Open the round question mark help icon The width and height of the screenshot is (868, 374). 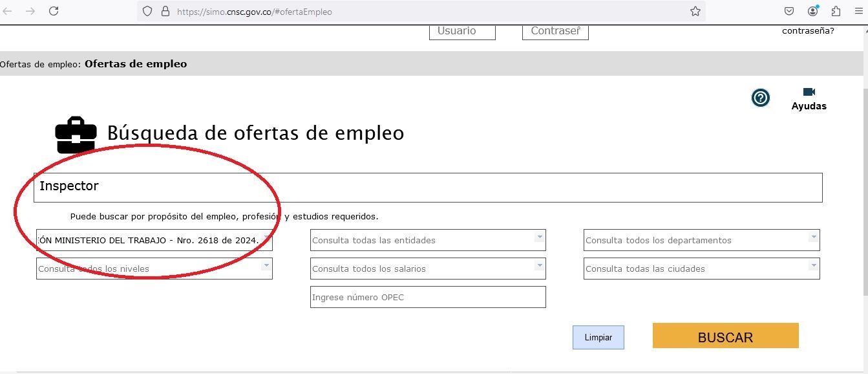pyautogui.click(x=761, y=98)
